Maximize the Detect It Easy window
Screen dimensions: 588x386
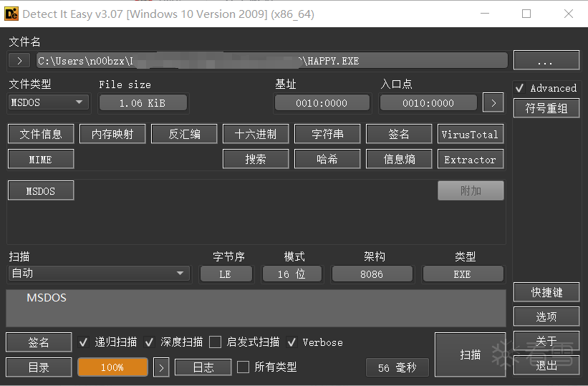click(526, 14)
